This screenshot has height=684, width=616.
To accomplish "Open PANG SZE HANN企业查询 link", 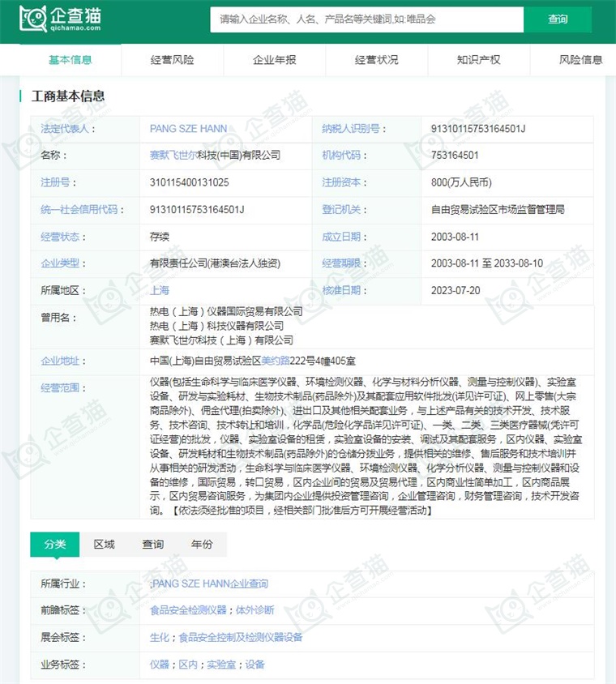I will pos(210,584).
